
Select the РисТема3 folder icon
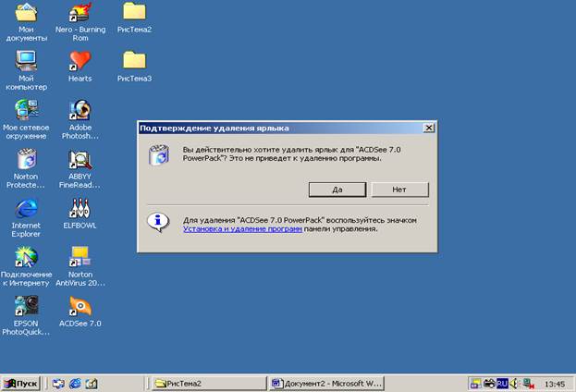click(x=134, y=67)
